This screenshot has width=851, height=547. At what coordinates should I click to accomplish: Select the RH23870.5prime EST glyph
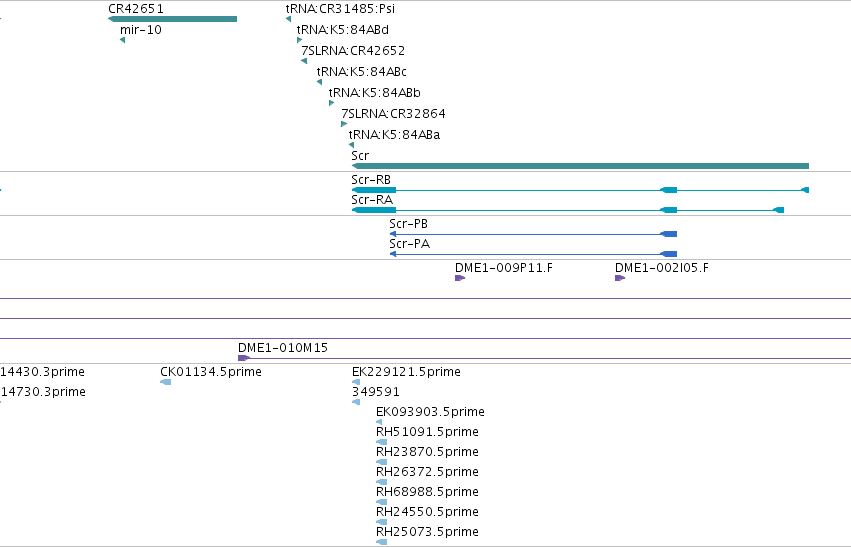click(x=382, y=462)
